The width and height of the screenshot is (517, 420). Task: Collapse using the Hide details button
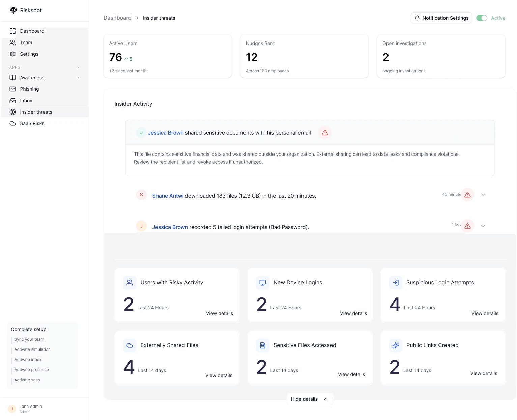click(x=310, y=399)
